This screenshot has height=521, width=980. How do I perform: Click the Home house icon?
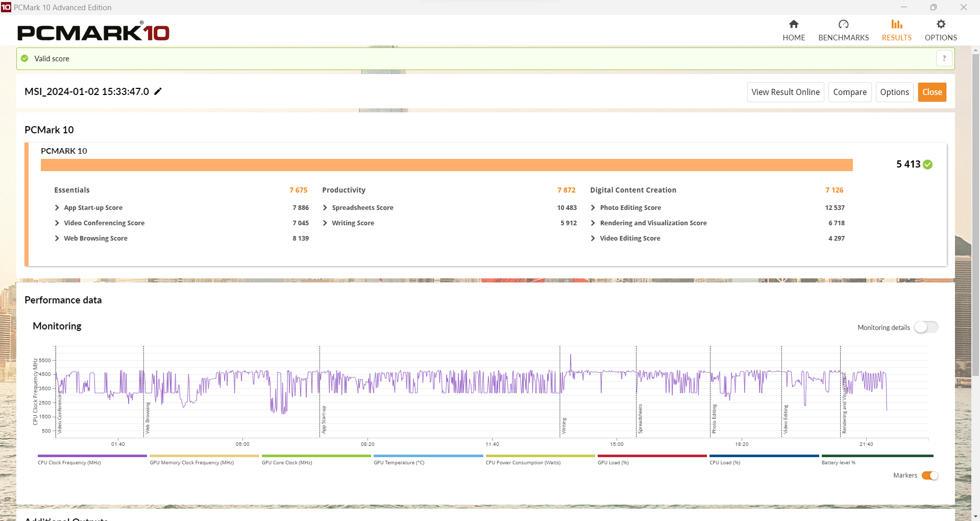(794, 25)
